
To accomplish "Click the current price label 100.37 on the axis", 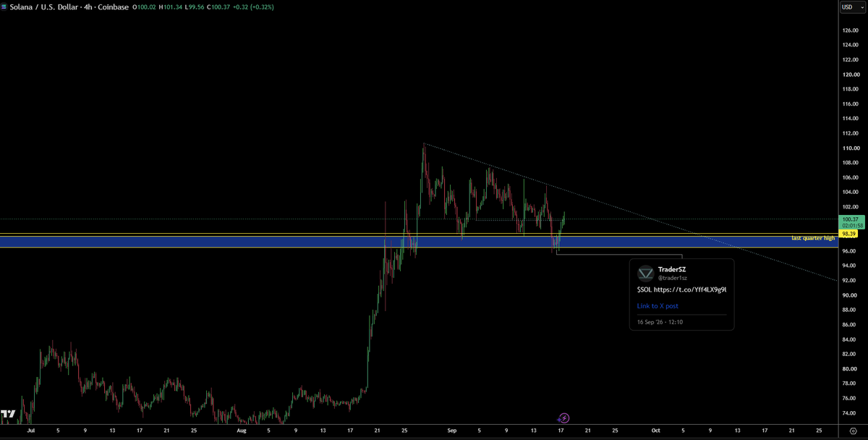I will point(849,219).
